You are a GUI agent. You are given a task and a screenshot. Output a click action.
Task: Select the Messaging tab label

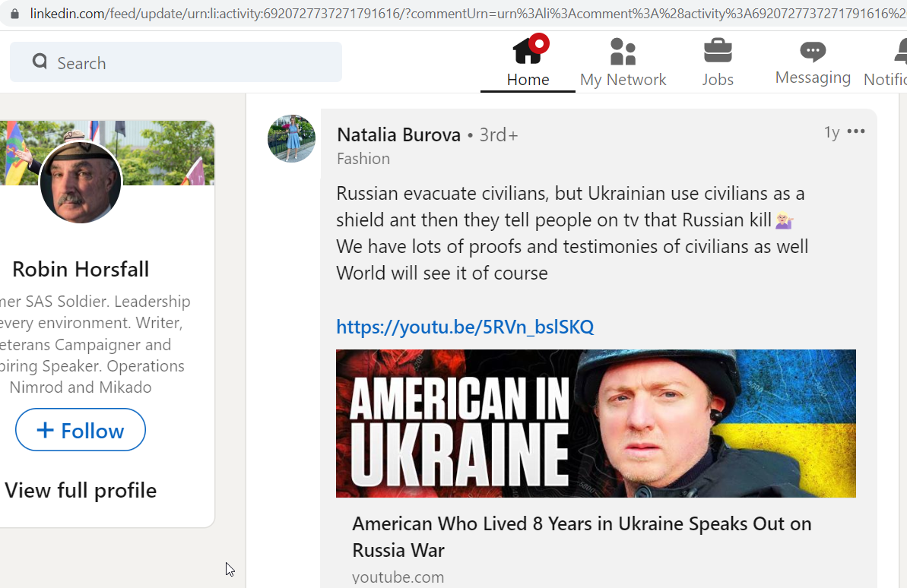point(813,77)
